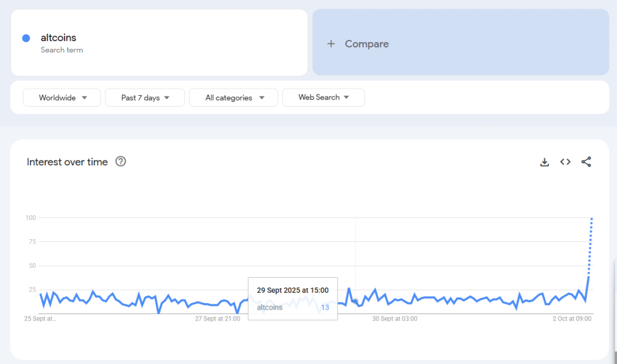The width and height of the screenshot is (617, 364).
Task: Open the Past 7 days time range dropdown
Action: point(145,98)
